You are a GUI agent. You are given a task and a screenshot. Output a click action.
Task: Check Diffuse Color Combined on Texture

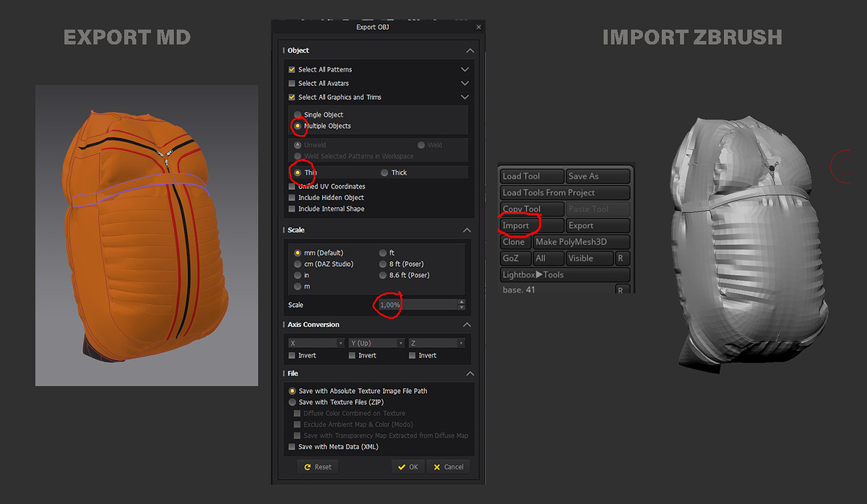[297, 414]
